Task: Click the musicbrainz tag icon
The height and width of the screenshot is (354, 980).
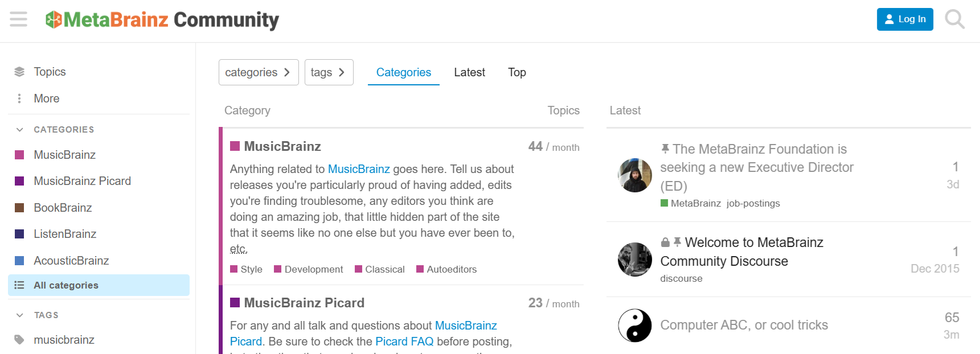Action: [19, 340]
